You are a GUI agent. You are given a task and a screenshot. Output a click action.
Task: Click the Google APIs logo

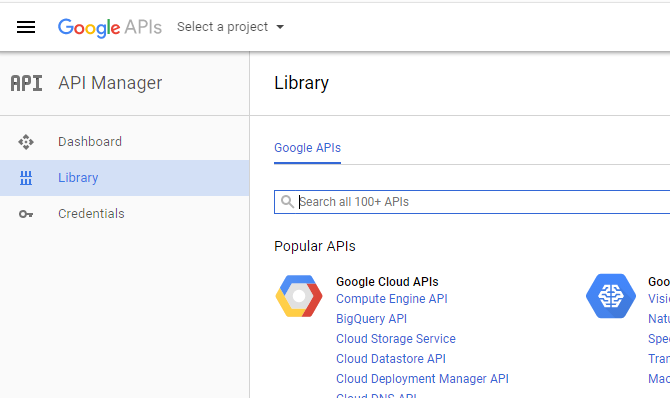click(110, 27)
